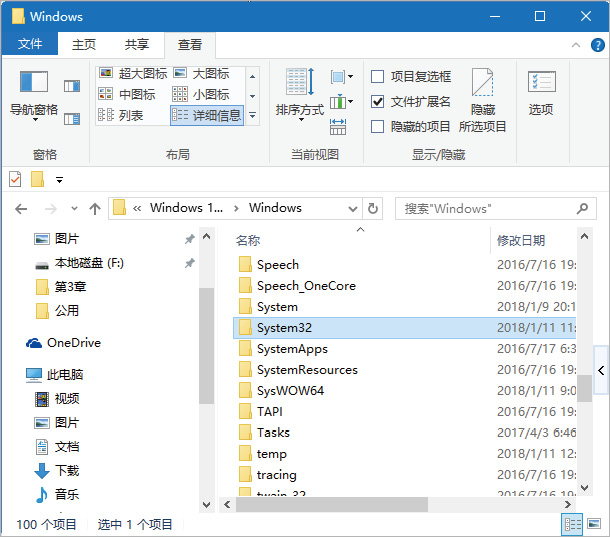Select This PC (此电脑) in navigation

click(x=54, y=375)
